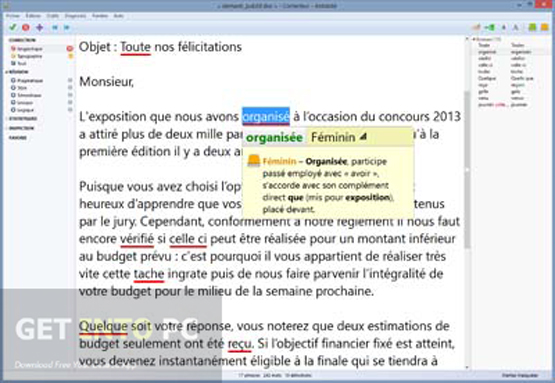
Task: Toggle the Pragmatique filter switch
Action: [x=70, y=80]
